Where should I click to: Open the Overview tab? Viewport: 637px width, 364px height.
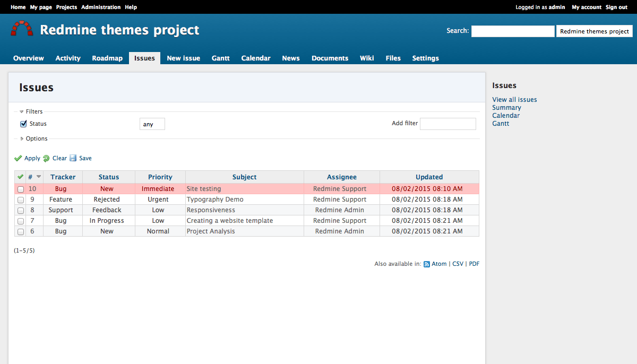(x=29, y=58)
